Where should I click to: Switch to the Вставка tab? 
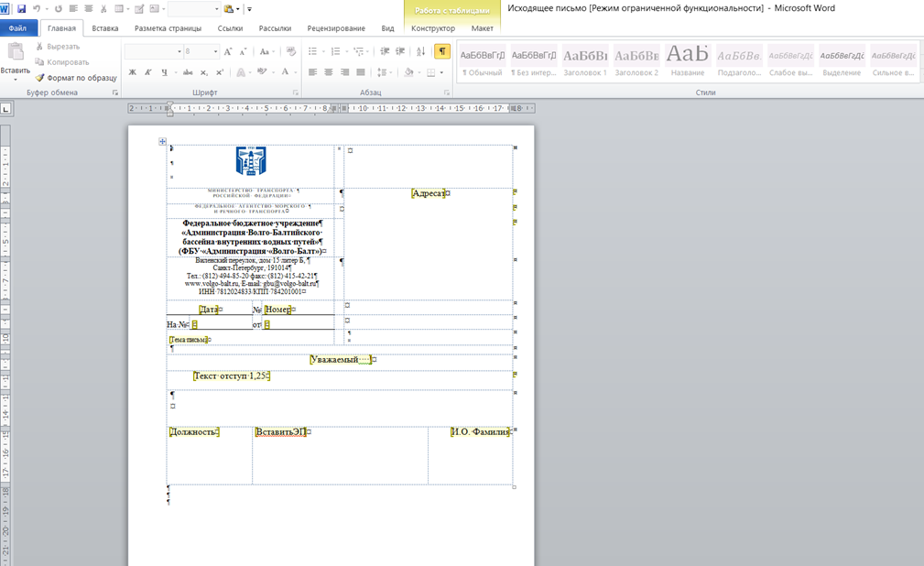(105, 28)
